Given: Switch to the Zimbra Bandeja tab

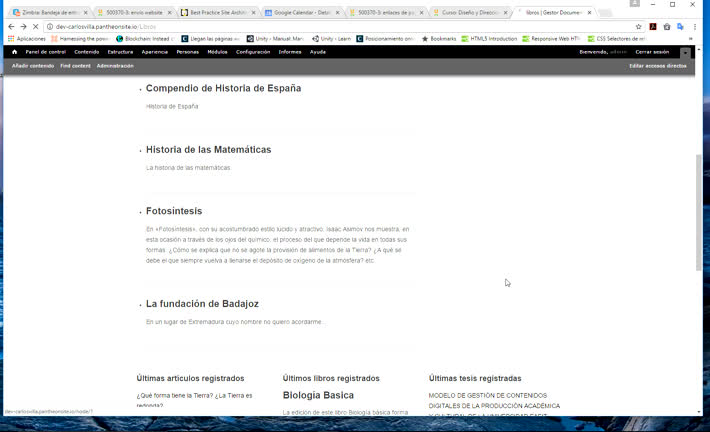Looking at the screenshot, I should tap(49, 13).
